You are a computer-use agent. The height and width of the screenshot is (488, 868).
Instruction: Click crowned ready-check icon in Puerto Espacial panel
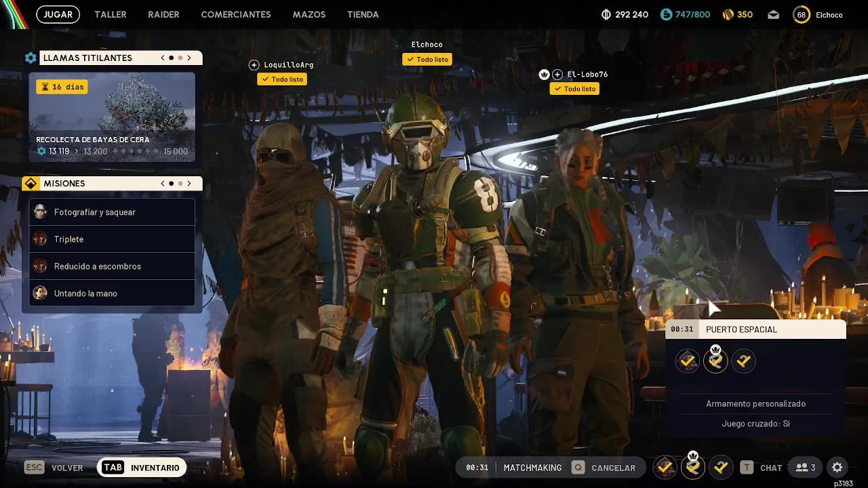[x=715, y=360]
